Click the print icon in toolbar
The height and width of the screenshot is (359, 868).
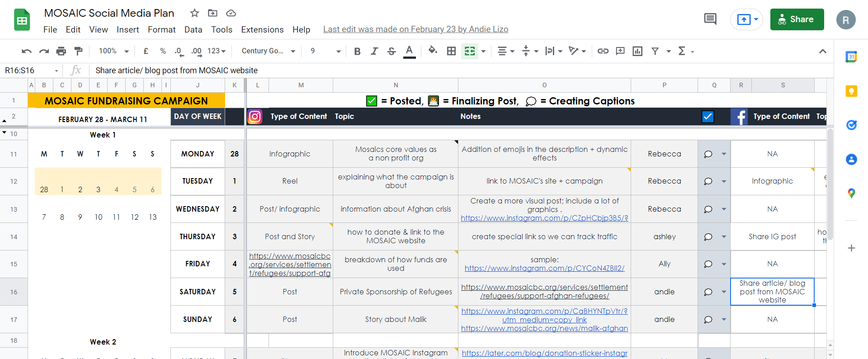click(61, 51)
